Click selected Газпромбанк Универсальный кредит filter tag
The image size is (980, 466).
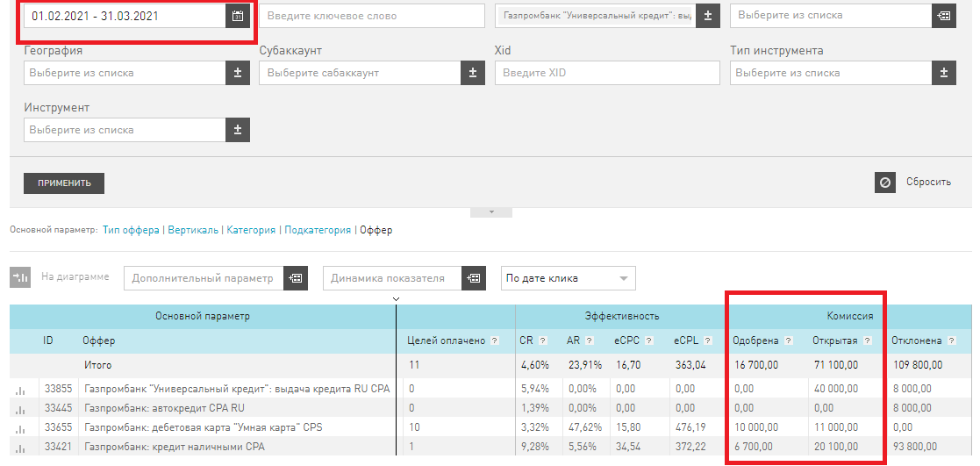pos(596,17)
